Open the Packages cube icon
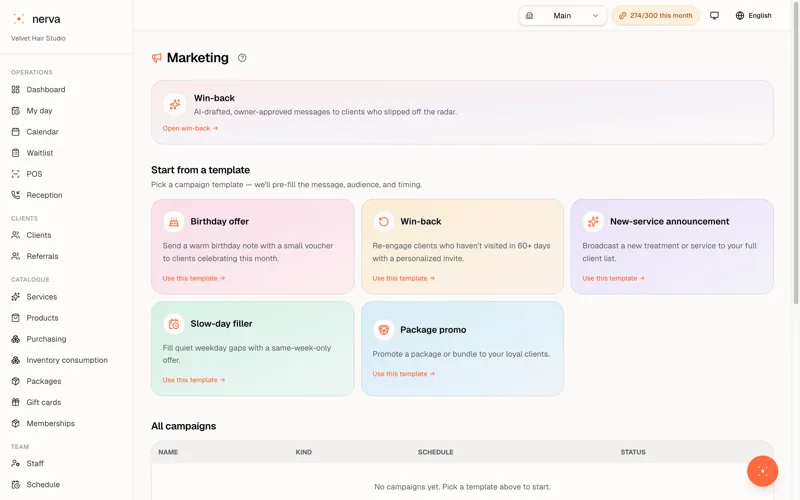 16,381
